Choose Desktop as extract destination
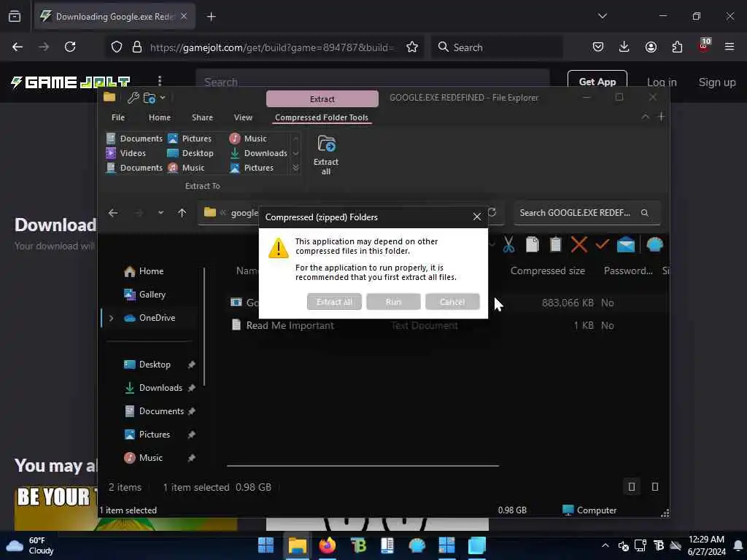This screenshot has height=560, width=747. pos(190,153)
